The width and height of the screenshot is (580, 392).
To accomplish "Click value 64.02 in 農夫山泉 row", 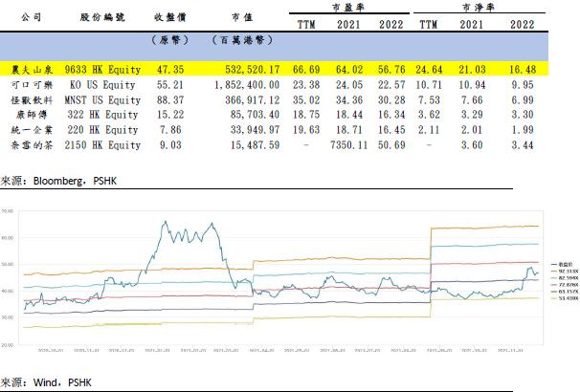I will coord(348,70).
